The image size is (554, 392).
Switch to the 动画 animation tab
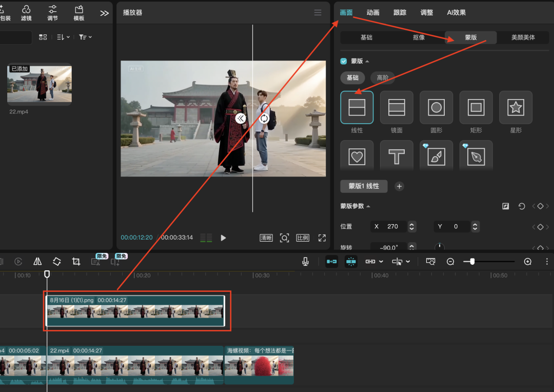[373, 12]
